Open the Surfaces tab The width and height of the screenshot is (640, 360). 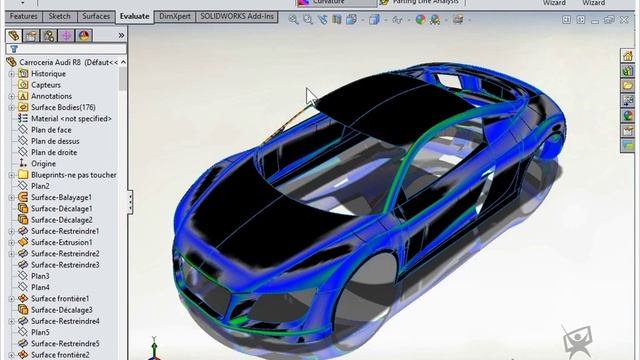tap(96, 16)
